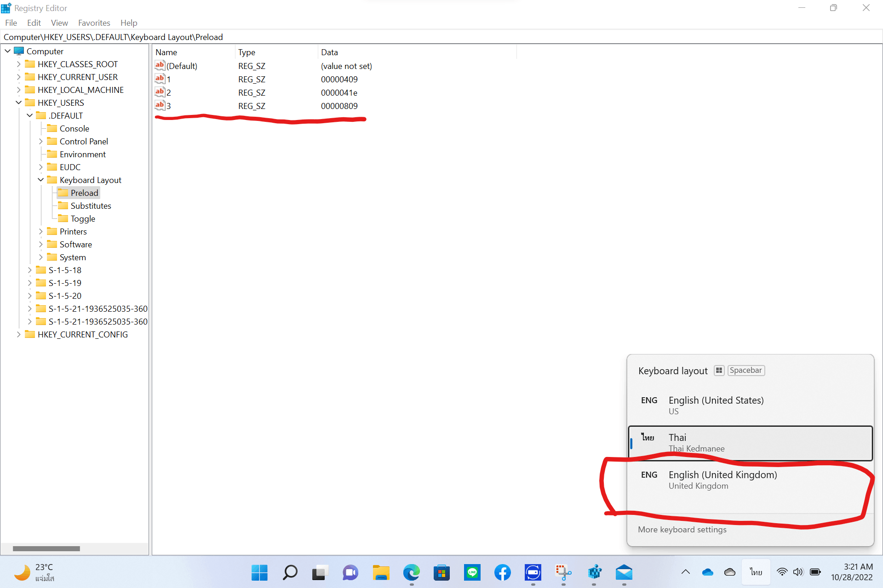Click the Wi-Fi icon in system tray
Viewport: 883px width, 588px height.
(x=782, y=572)
